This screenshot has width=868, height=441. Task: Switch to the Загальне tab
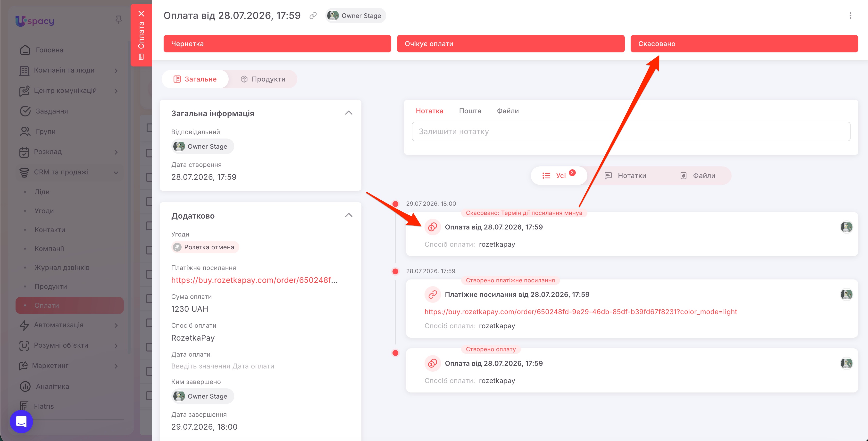(x=195, y=79)
